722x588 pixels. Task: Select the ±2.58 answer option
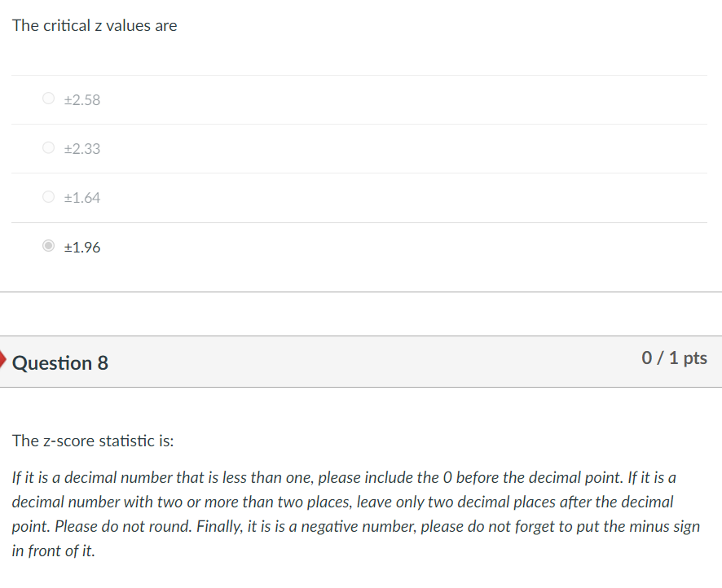(x=48, y=98)
